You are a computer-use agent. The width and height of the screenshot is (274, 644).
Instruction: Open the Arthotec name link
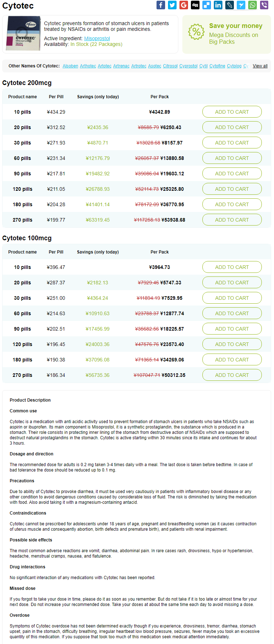click(88, 66)
